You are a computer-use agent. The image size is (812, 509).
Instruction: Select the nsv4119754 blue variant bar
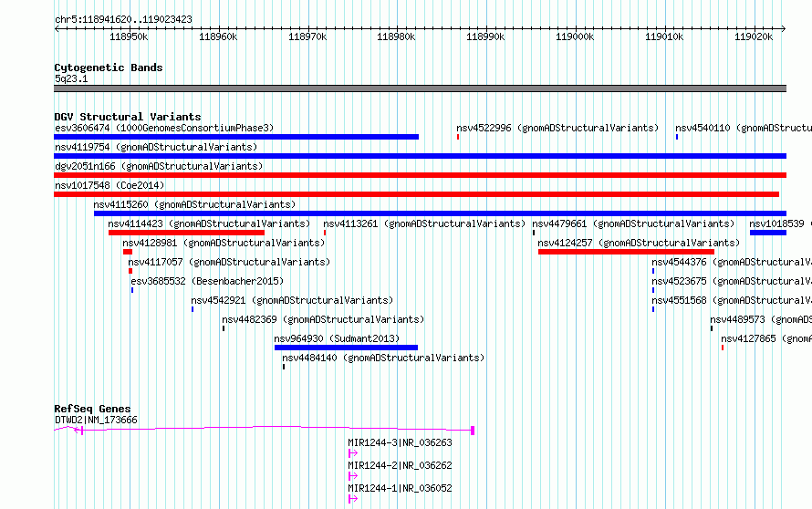(420, 156)
